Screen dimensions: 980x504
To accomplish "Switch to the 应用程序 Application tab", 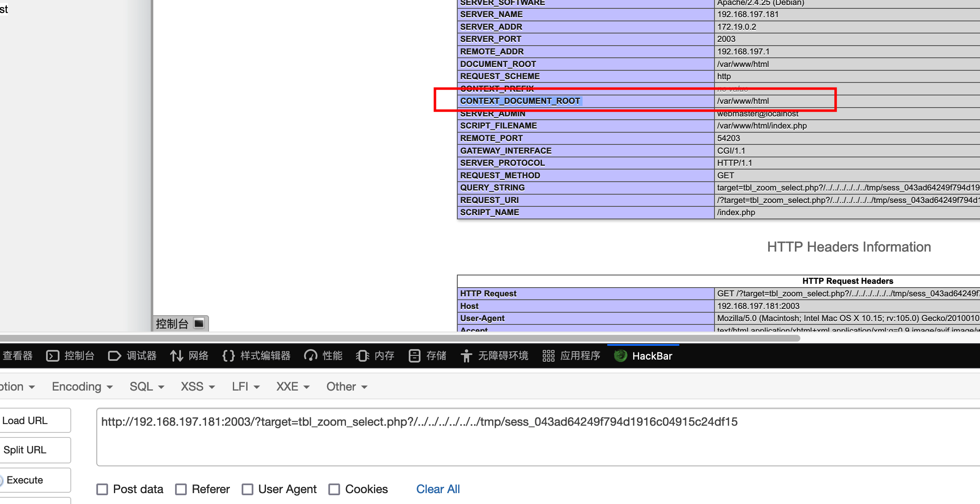I will point(571,356).
